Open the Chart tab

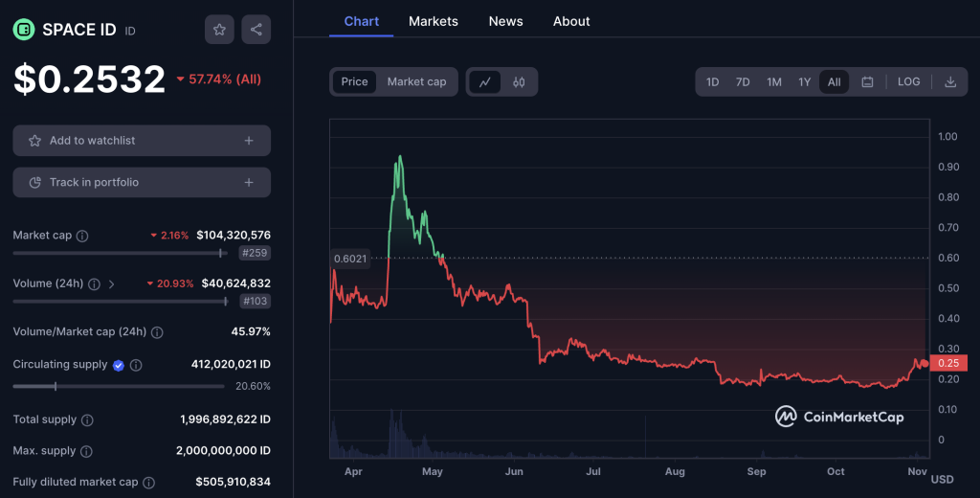[361, 21]
